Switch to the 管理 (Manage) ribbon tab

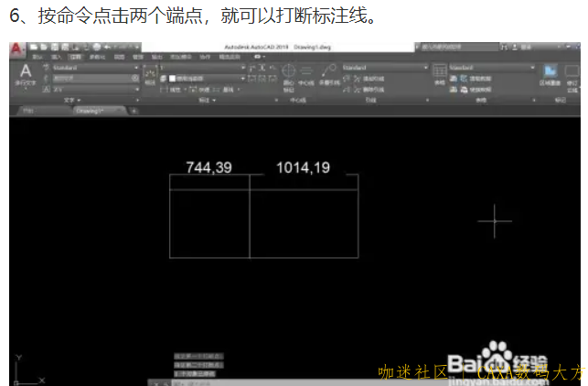[138, 57]
